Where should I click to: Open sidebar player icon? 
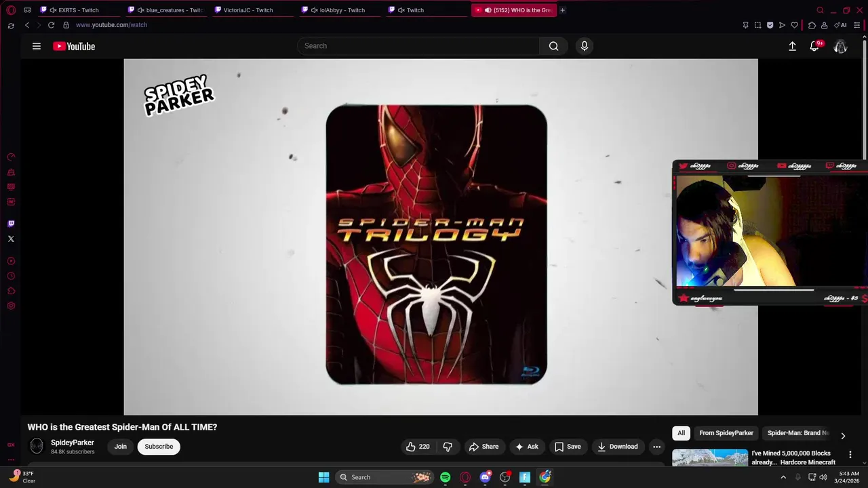pyautogui.click(x=11, y=261)
